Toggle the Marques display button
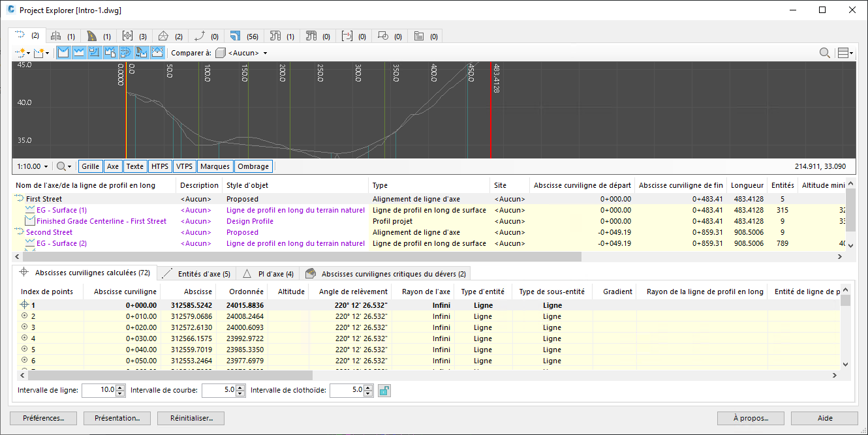The image size is (868, 435). pyautogui.click(x=215, y=166)
